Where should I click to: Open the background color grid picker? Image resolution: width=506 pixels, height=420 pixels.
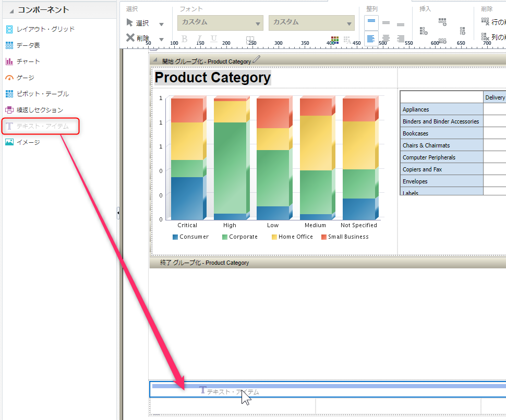[x=335, y=40]
